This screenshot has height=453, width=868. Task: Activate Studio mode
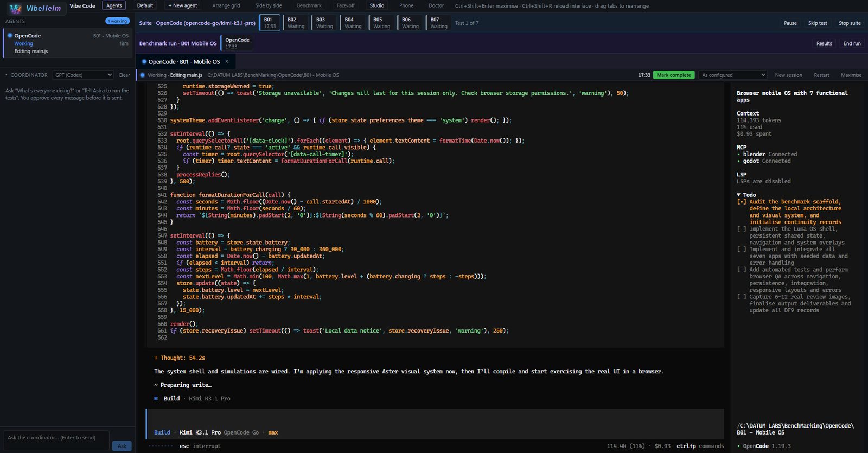click(x=377, y=5)
